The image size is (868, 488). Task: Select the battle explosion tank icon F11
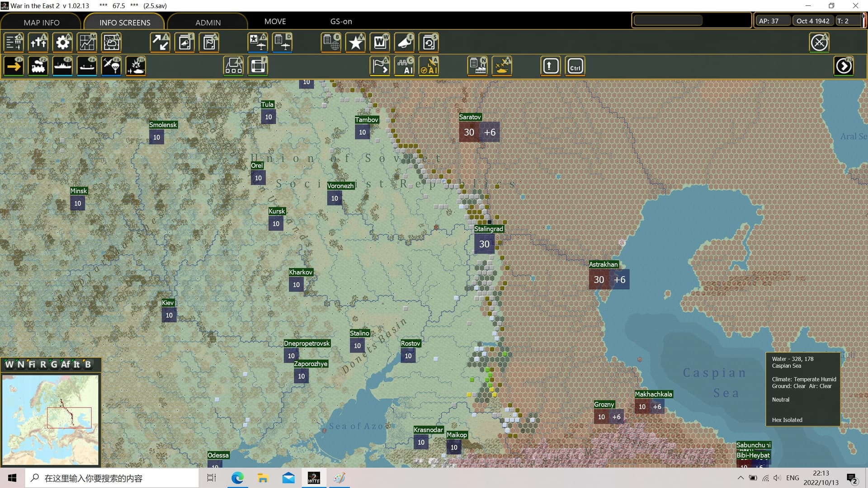136,66
